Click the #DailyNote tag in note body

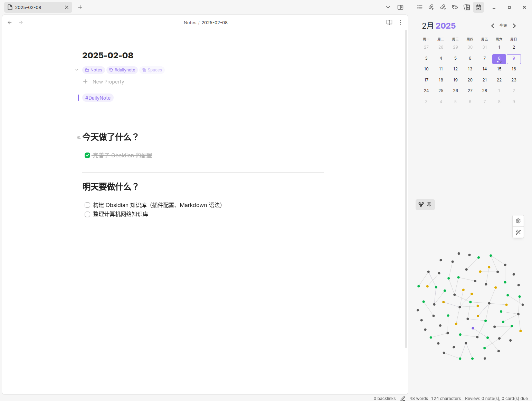point(98,98)
